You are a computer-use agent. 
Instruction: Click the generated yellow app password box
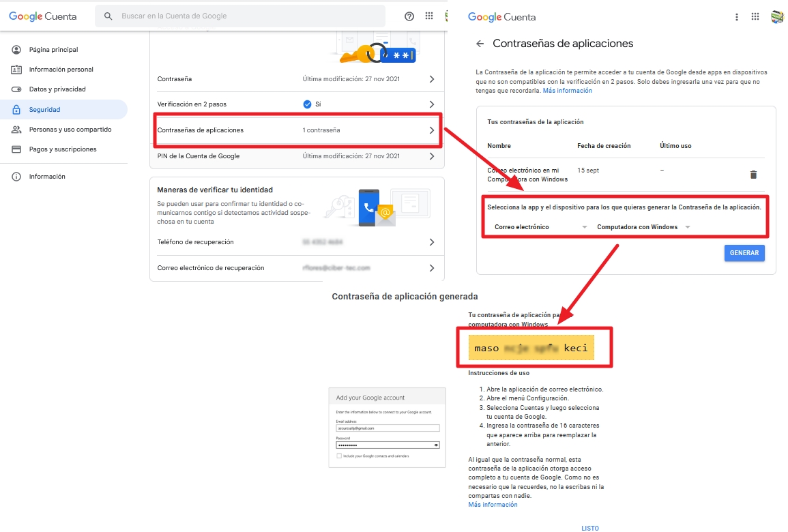click(531, 348)
